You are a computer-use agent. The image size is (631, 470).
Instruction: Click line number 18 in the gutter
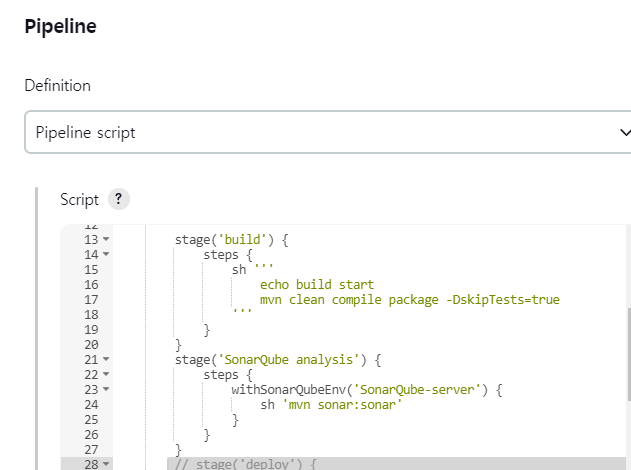tap(91, 315)
